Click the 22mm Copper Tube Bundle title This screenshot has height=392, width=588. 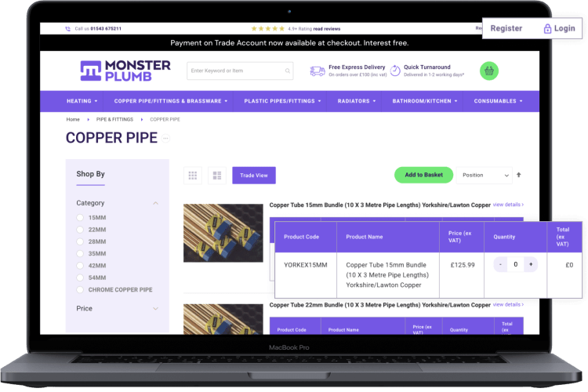coord(380,305)
